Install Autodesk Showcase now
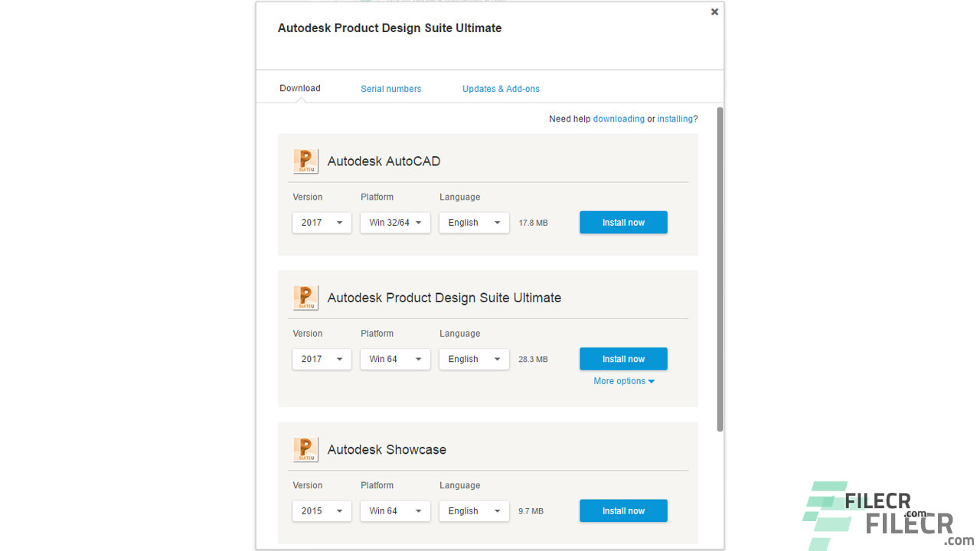Viewport: 980px width, 551px height. pyautogui.click(x=623, y=510)
